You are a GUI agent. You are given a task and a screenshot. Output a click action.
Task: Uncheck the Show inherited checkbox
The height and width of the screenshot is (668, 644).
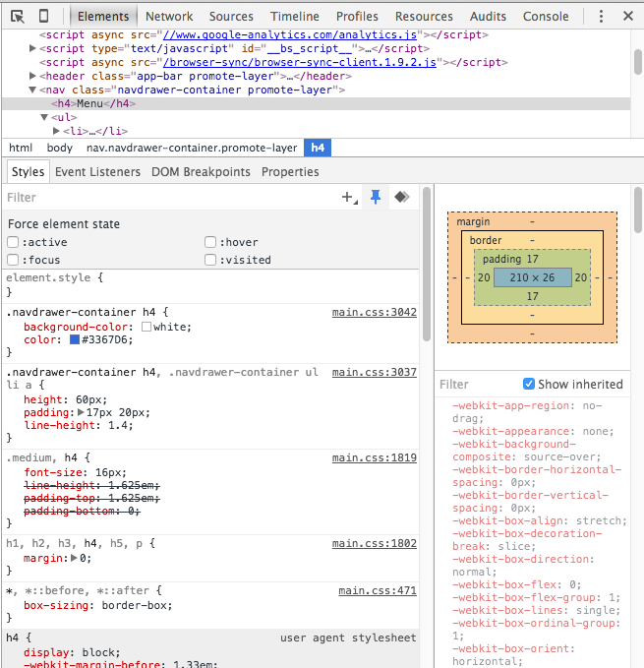pos(529,384)
